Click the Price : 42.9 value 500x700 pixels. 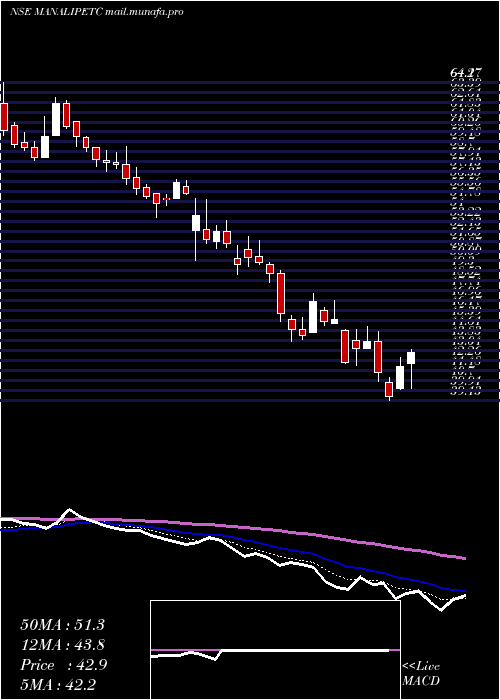[x=63, y=665]
